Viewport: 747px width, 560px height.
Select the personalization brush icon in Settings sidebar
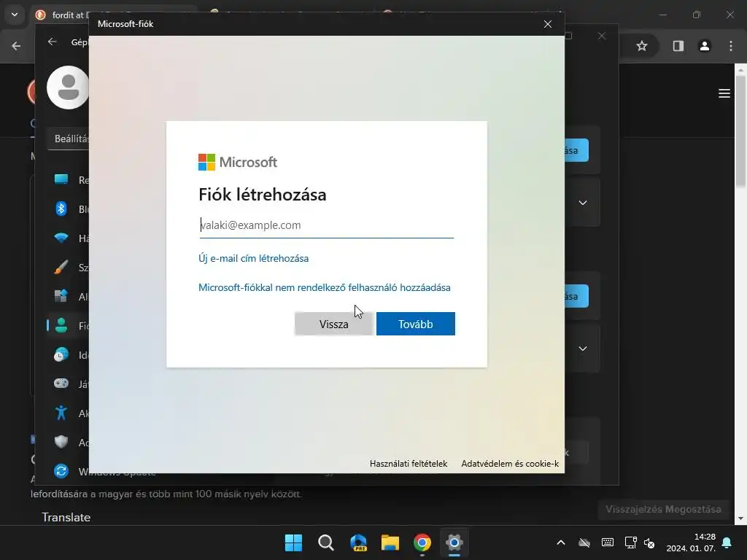coord(61,267)
